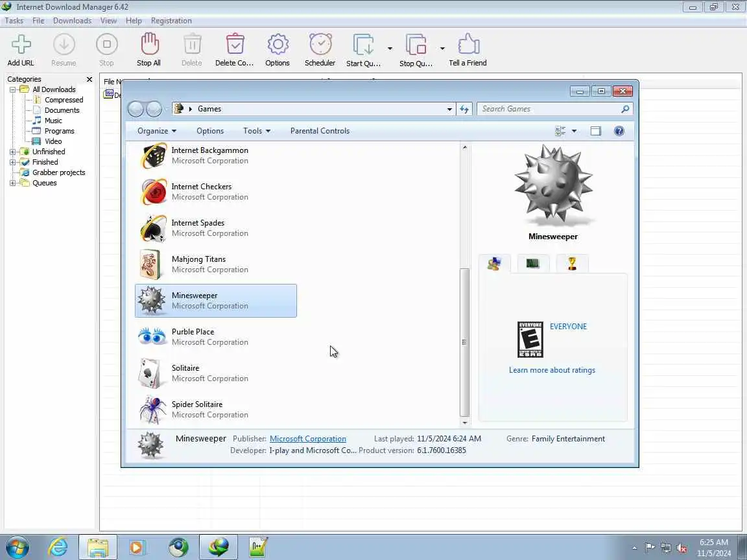Select the Video category

click(x=53, y=141)
